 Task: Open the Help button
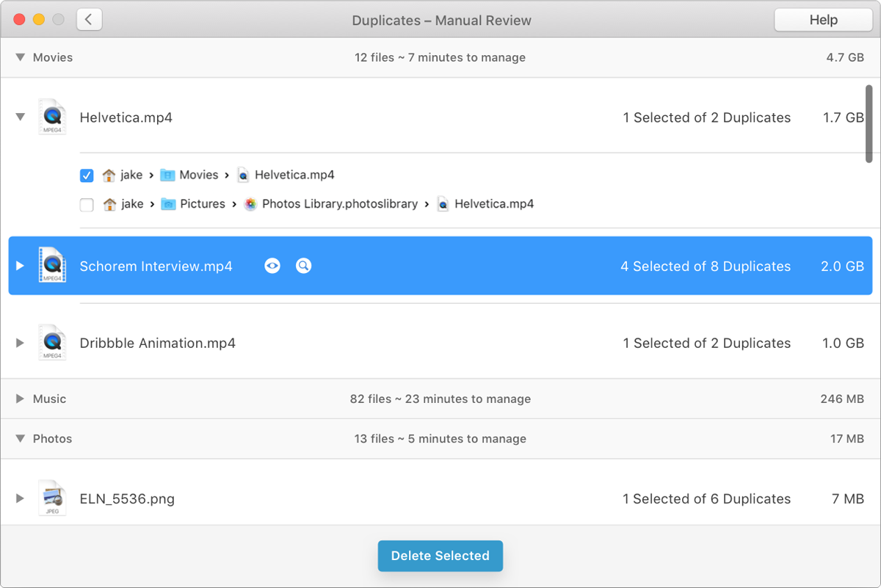tap(823, 20)
